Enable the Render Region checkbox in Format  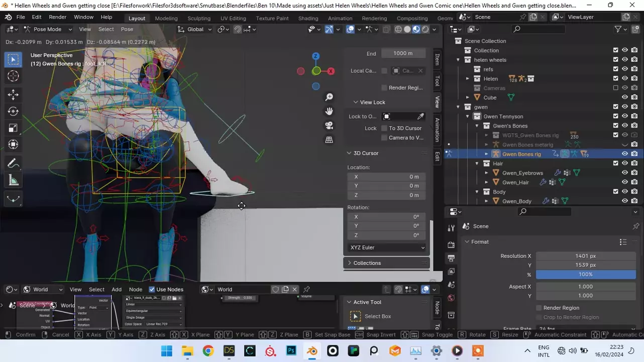(539, 308)
